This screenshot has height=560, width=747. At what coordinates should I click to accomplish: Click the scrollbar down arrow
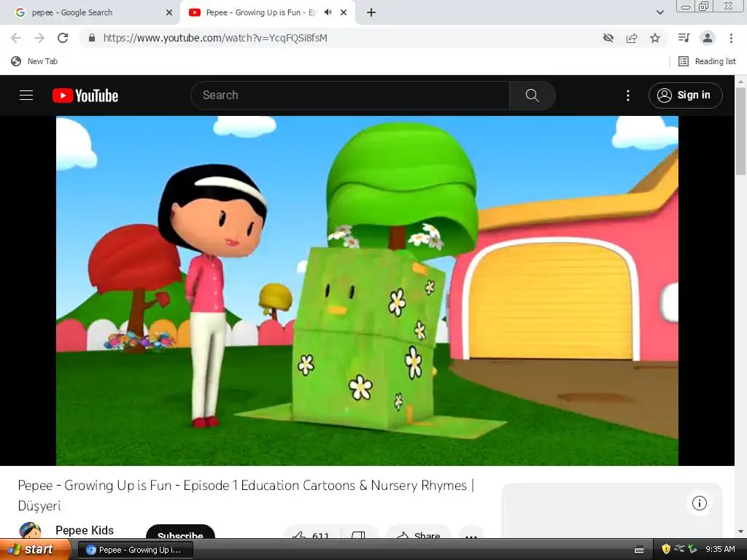(x=740, y=532)
